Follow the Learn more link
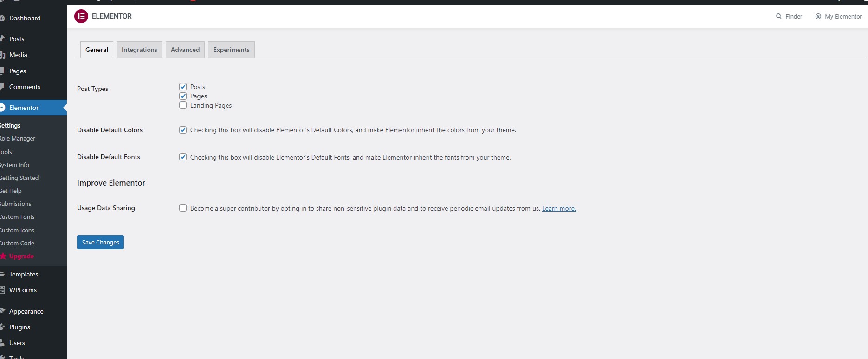 click(559, 208)
